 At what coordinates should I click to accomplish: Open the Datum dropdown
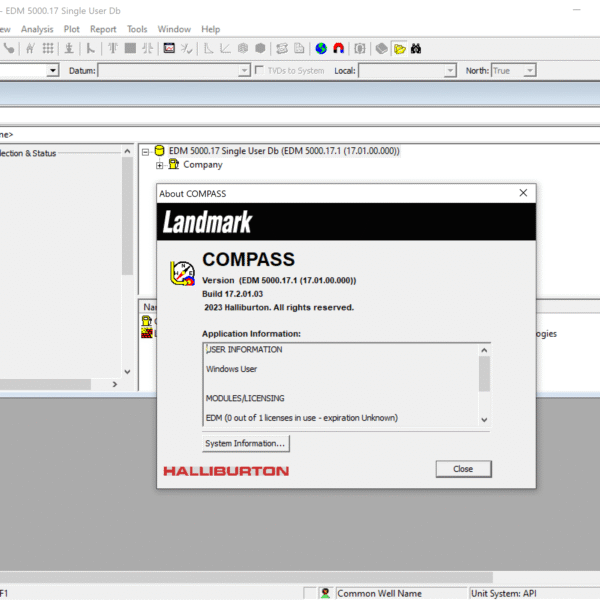click(244, 70)
